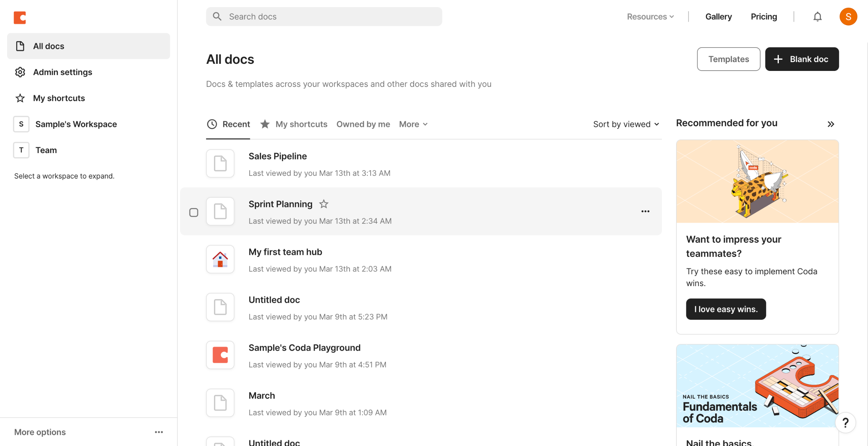Switch to the Owned by me tab
Image resolution: width=868 pixels, height=446 pixels.
[363, 124]
